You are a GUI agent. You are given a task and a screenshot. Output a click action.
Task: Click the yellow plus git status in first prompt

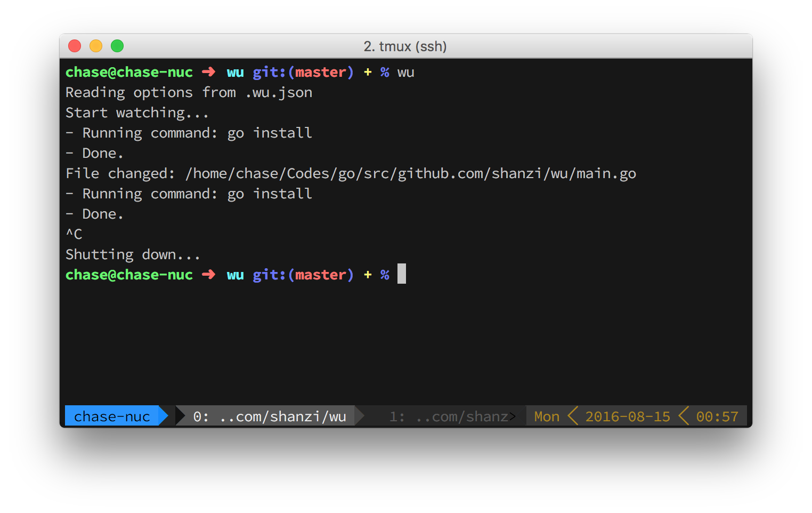[368, 72]
